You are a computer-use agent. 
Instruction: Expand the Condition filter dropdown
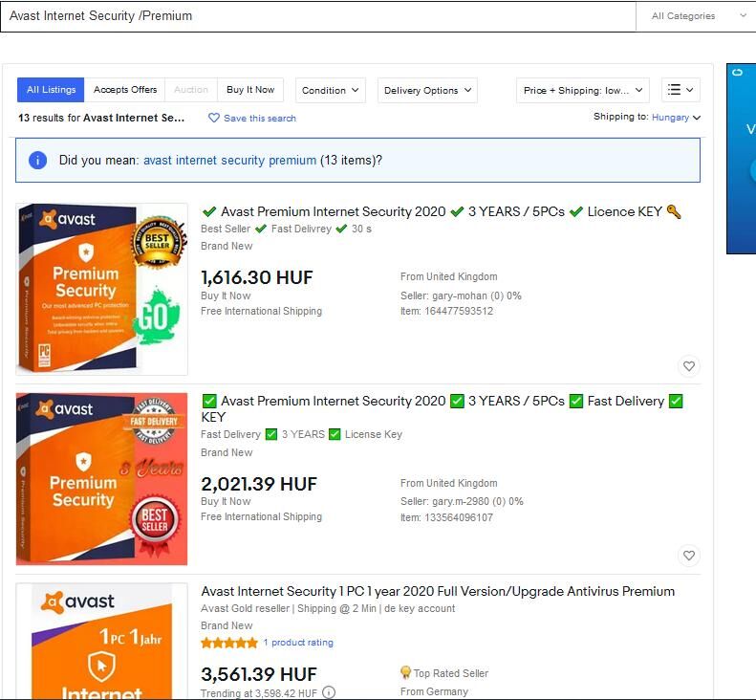click(331, 90)
